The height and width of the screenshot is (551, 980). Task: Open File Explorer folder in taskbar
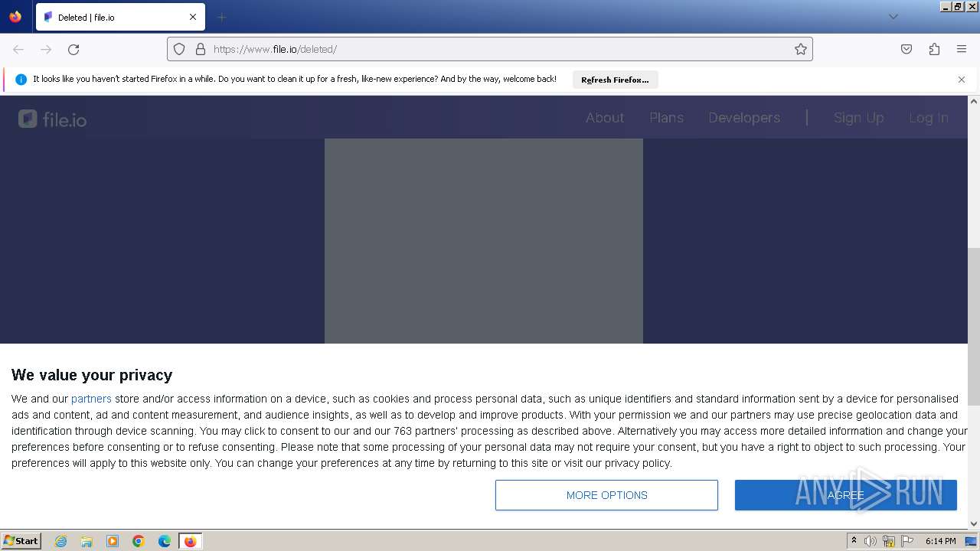pos(87,541)
